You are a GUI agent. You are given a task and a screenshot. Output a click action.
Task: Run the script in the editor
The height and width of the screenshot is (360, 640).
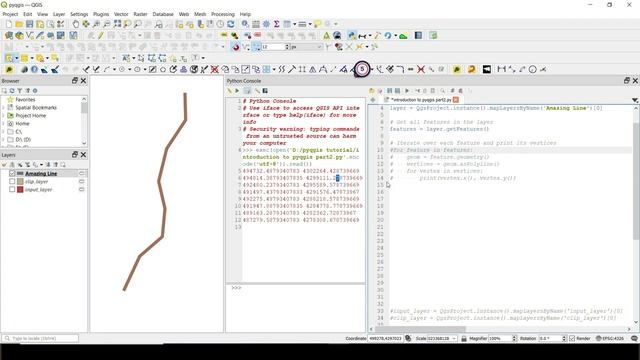click(407, 91)
